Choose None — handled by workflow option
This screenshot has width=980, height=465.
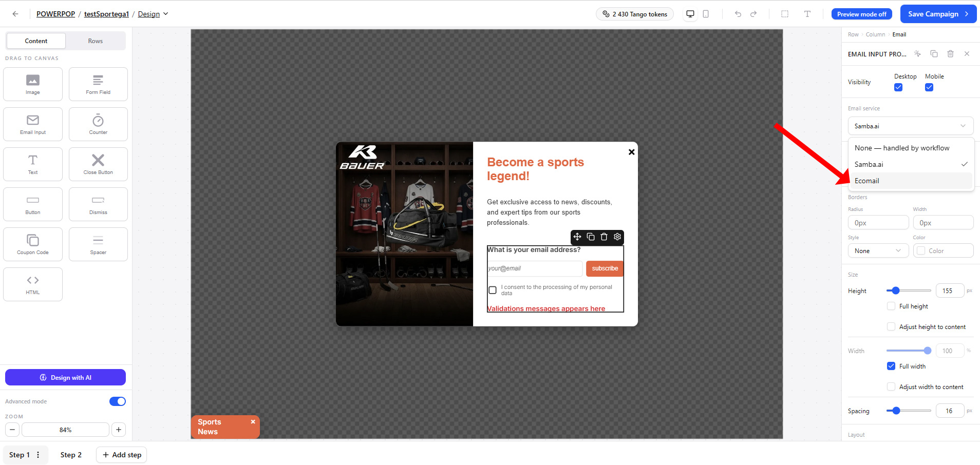(911, 148)
